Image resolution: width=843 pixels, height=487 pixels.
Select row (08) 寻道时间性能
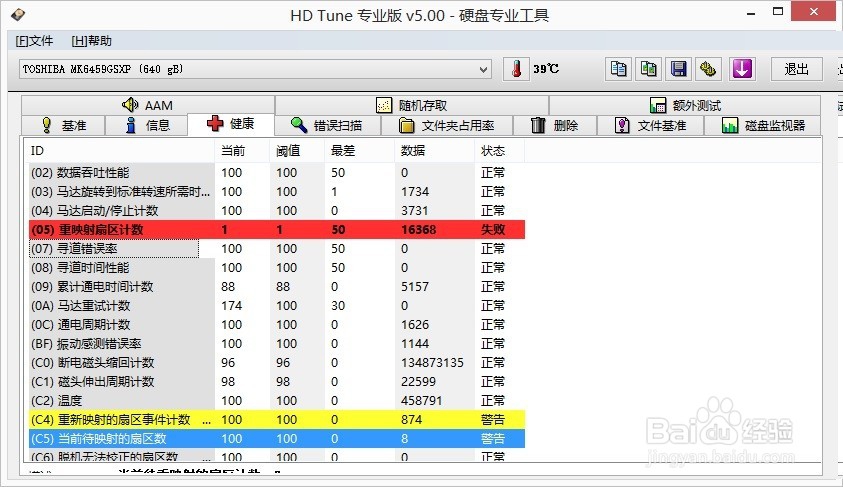pos(277,268)
